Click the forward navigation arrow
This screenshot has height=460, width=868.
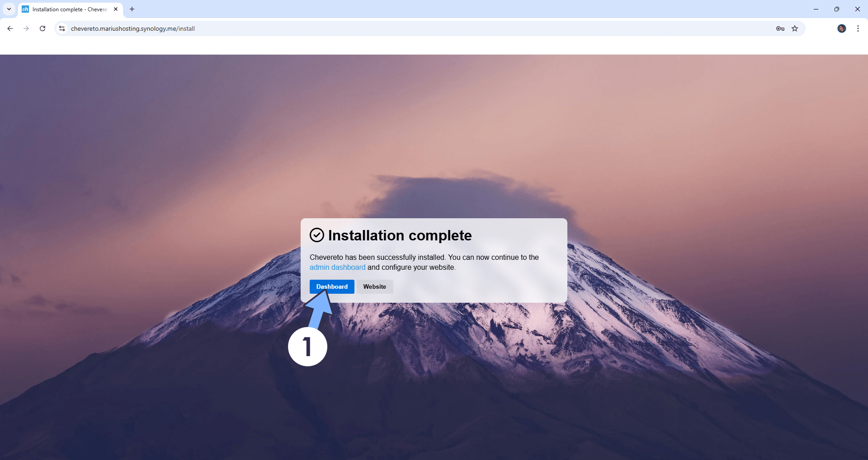[26, 28]
